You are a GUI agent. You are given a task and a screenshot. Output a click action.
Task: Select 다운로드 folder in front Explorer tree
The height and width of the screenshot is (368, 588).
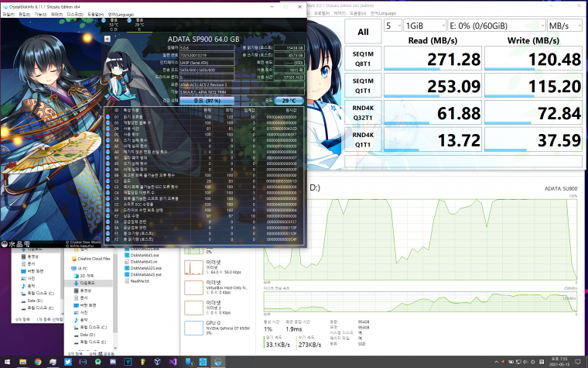[88, 283]
